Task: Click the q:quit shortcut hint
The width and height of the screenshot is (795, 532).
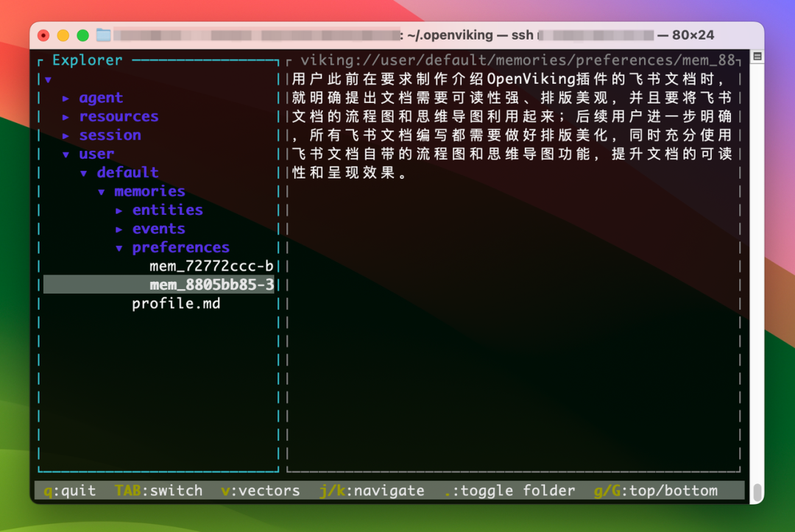Action: tap(69, 491)
